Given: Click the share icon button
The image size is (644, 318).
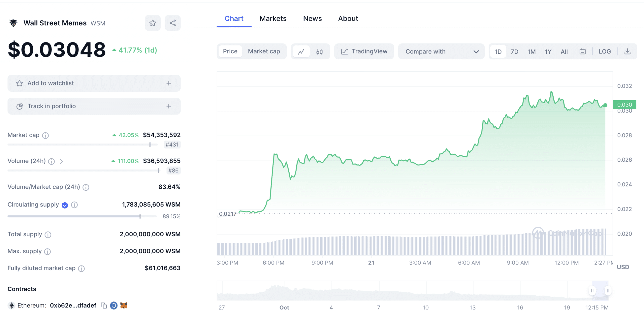Looking at the screenshot, I should click(x=173, y=23).
